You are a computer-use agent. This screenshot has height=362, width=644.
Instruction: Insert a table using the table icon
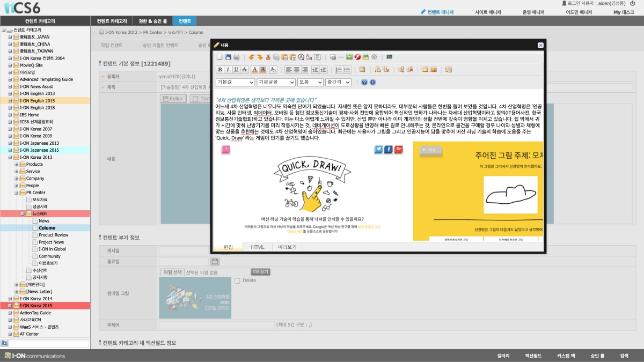(362, 69)
